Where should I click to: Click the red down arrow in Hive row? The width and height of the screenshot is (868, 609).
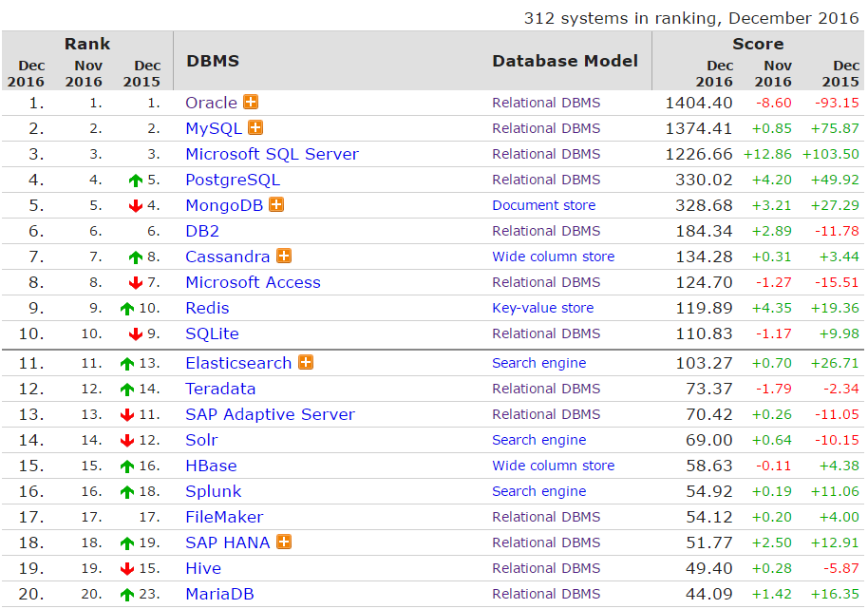(x=127, y=568)
